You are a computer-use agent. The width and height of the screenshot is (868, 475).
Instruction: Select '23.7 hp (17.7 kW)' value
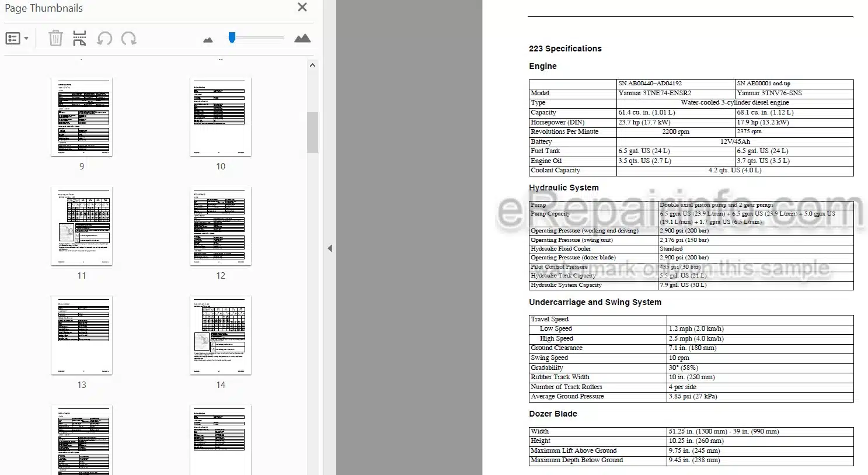(644, 122)
